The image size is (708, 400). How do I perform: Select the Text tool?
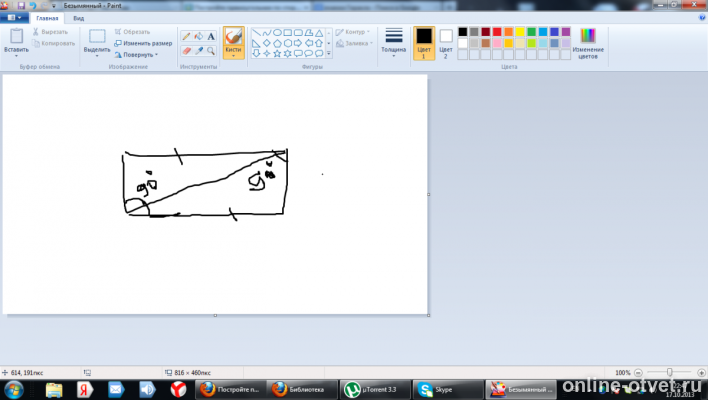[x=211, y=37]
